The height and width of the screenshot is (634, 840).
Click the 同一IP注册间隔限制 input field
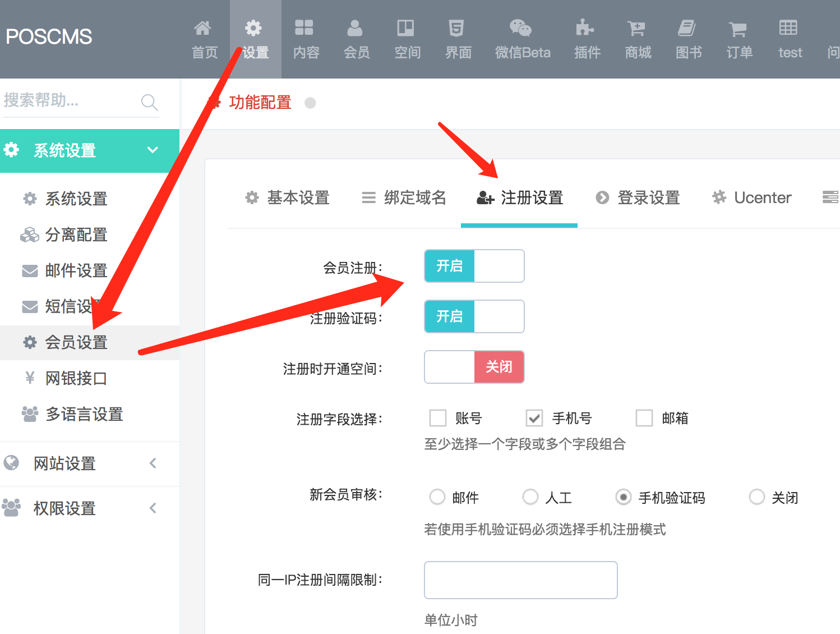[x=521, y=580]
